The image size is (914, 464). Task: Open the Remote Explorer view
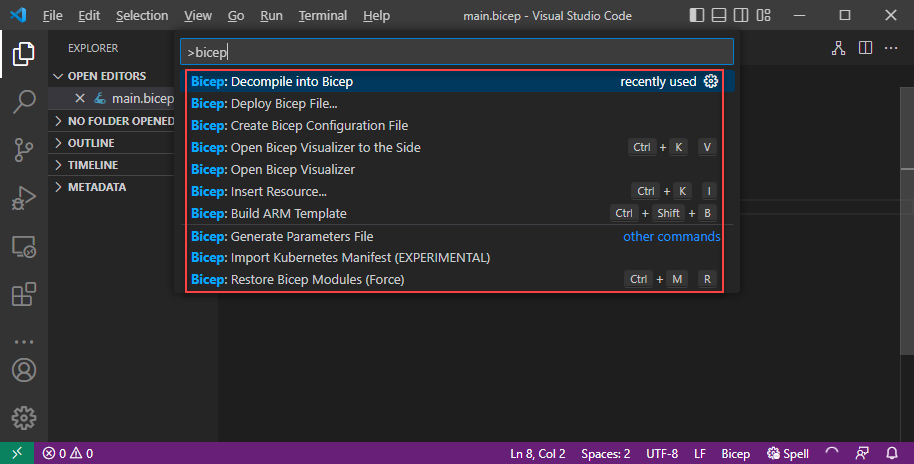(x=24, y=246)
